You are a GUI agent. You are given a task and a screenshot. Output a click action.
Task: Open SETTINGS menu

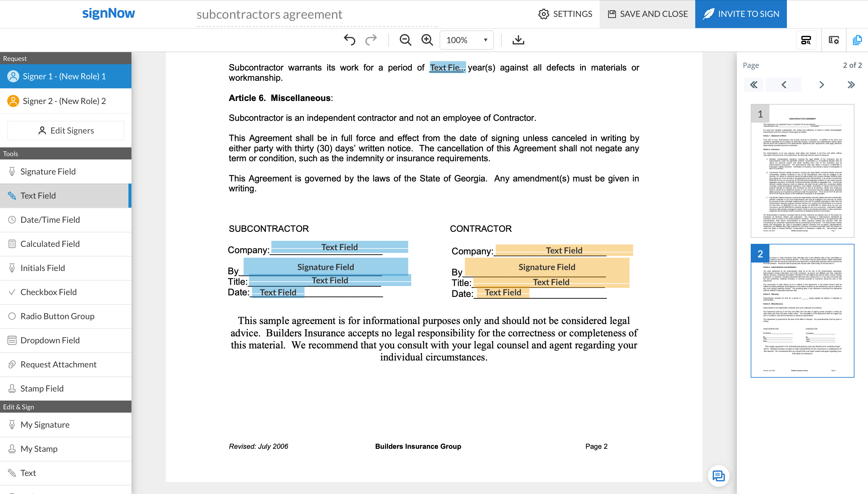pyautogui.click(x=565, y=13)
